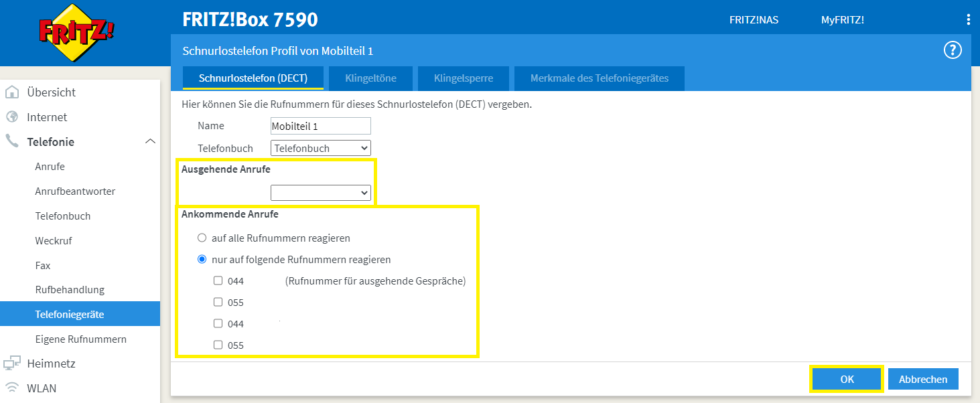The width and height of the screenshot is (980, 403).
Task: Open Fax in the sidebar
Action: 43,266
